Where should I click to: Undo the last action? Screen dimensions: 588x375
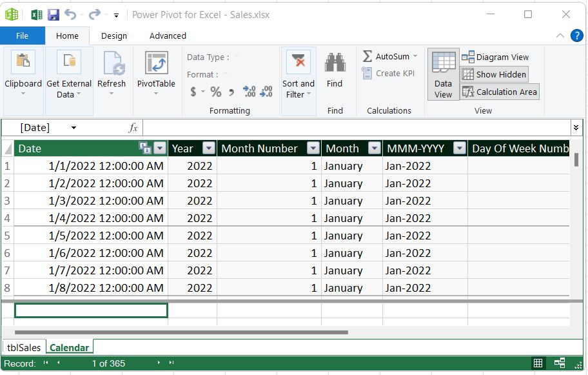[x=70, y=14]
